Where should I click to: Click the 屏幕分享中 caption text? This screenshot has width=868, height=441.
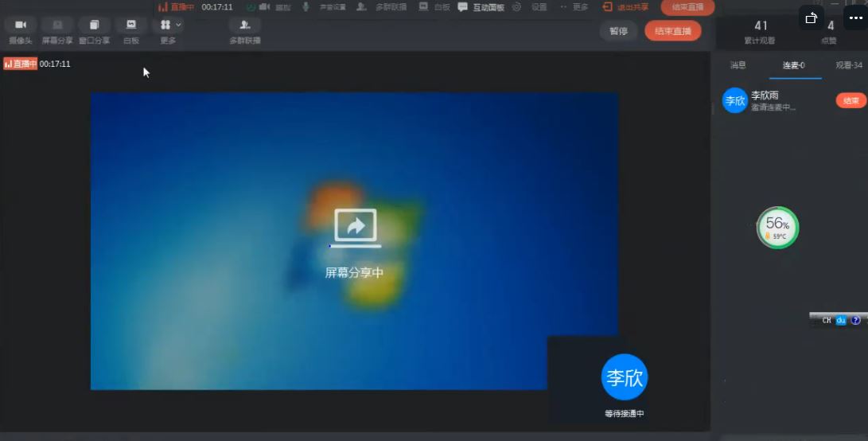(x=354, y=272)
